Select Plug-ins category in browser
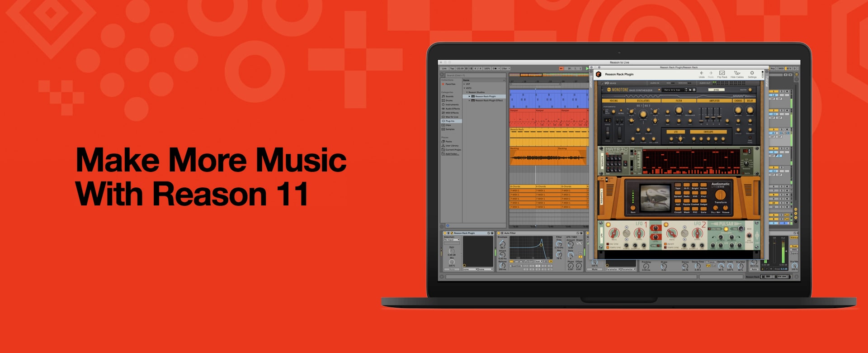The height and width of the screenshot is (353, 868). pyautogui.click(x=451, y=121)
